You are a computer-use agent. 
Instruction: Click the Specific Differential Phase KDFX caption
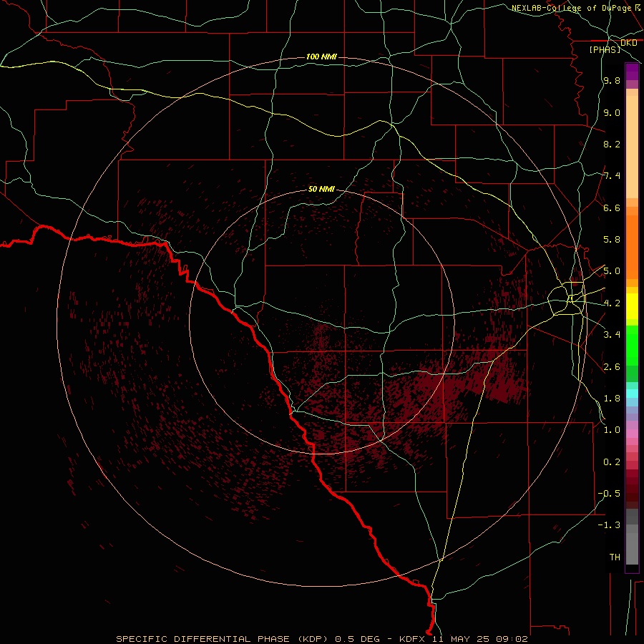pyautogui.click(x=321, y=639)
